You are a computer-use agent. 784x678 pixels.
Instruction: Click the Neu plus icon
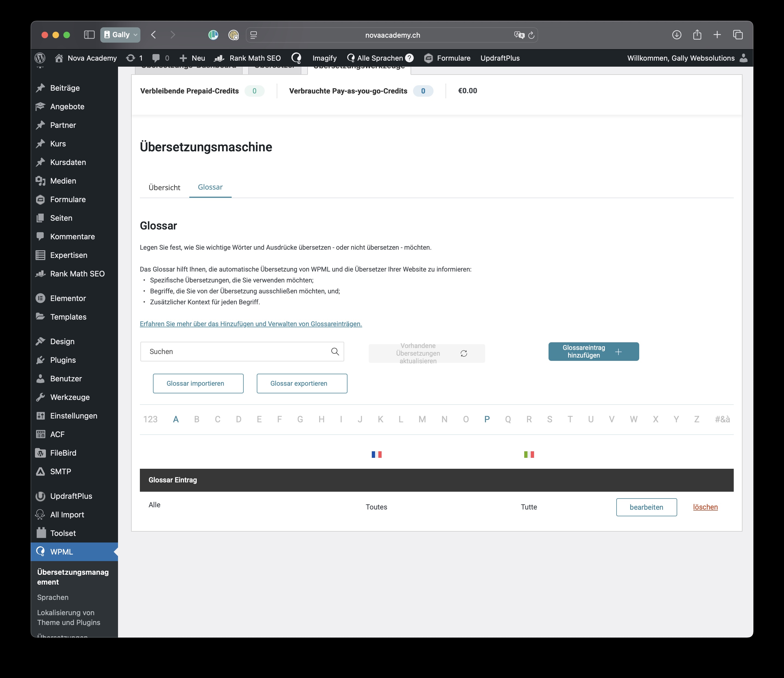point(183,58)
